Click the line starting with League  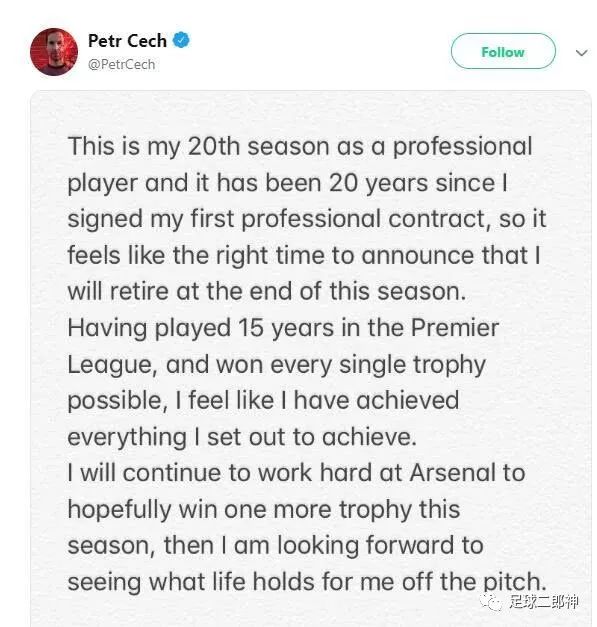276,366
